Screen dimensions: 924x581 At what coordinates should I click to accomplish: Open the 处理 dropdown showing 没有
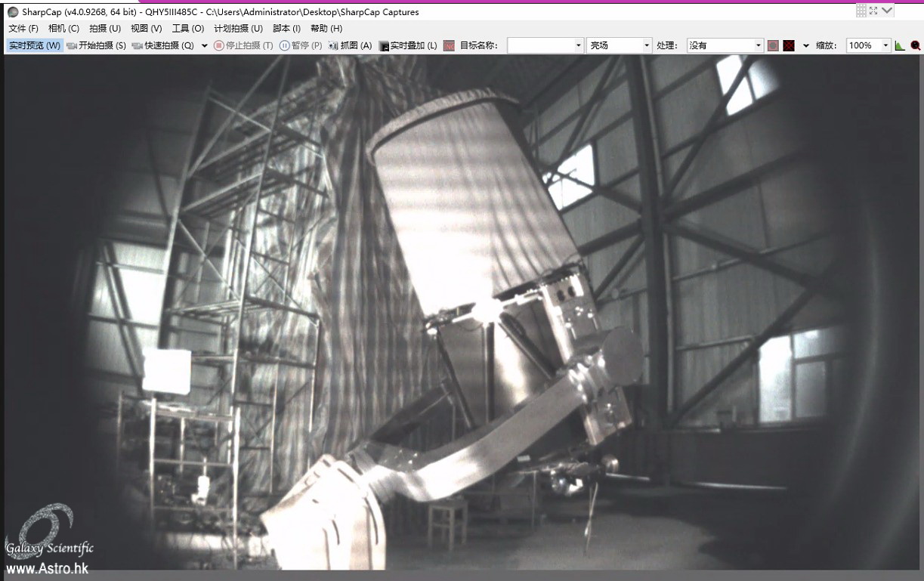tap(725, 45)
